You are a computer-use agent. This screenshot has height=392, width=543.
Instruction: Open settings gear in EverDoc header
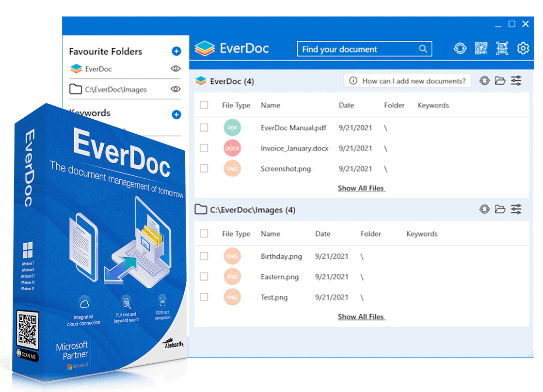(523, 48)
